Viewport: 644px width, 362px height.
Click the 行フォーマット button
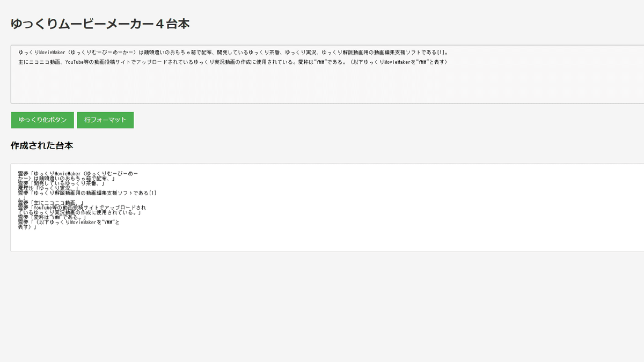(105, 120)
